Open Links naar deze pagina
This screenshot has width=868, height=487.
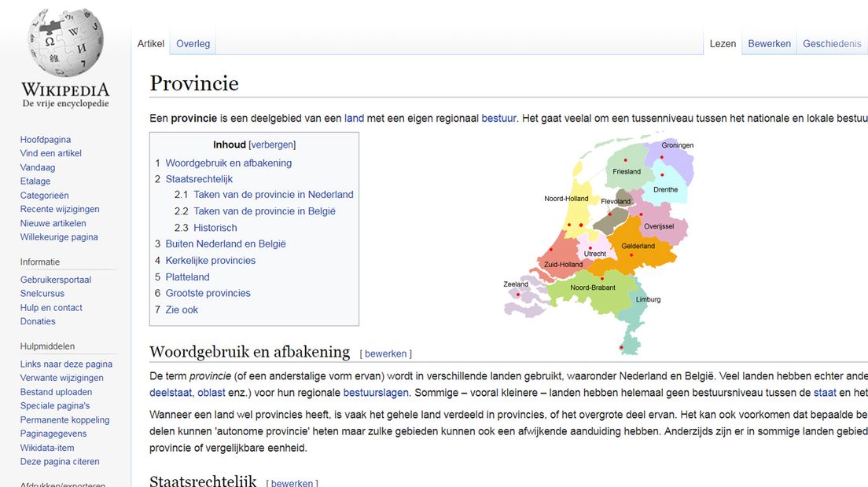pyautogui.click(x=66, y=364)
